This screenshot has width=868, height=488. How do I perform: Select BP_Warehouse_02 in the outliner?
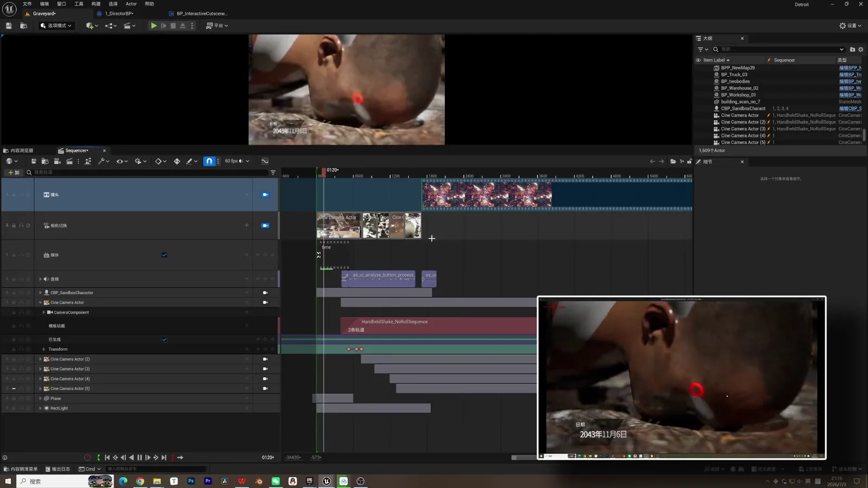pos(739,88)
